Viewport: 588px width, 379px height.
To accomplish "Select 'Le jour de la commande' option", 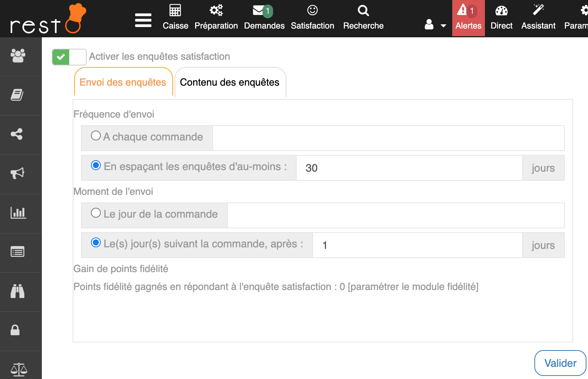I will (x=96, y=213).
